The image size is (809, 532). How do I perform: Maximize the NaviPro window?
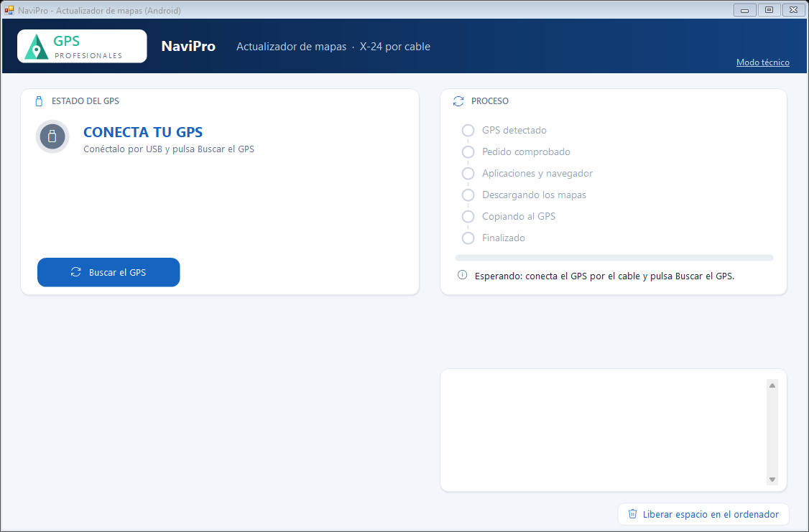point(769,10)
